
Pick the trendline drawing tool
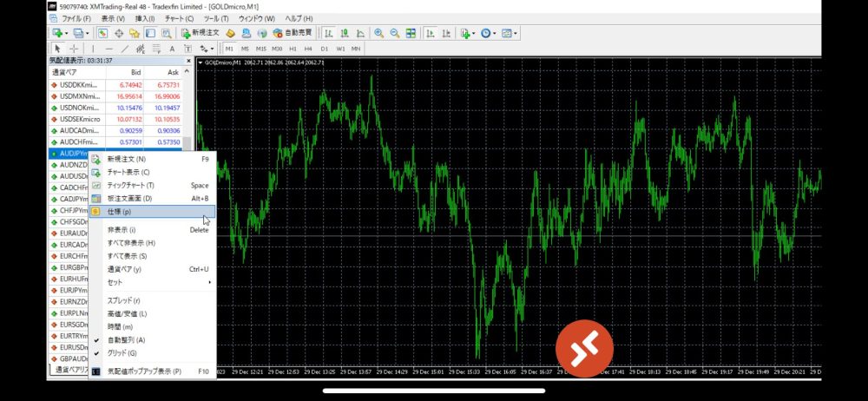click(124, 49)
